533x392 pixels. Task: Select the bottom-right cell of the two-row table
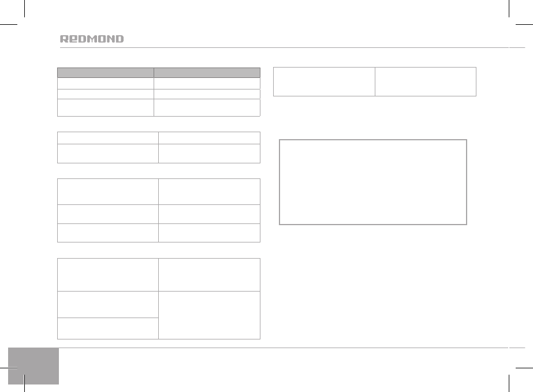point(209,153)
